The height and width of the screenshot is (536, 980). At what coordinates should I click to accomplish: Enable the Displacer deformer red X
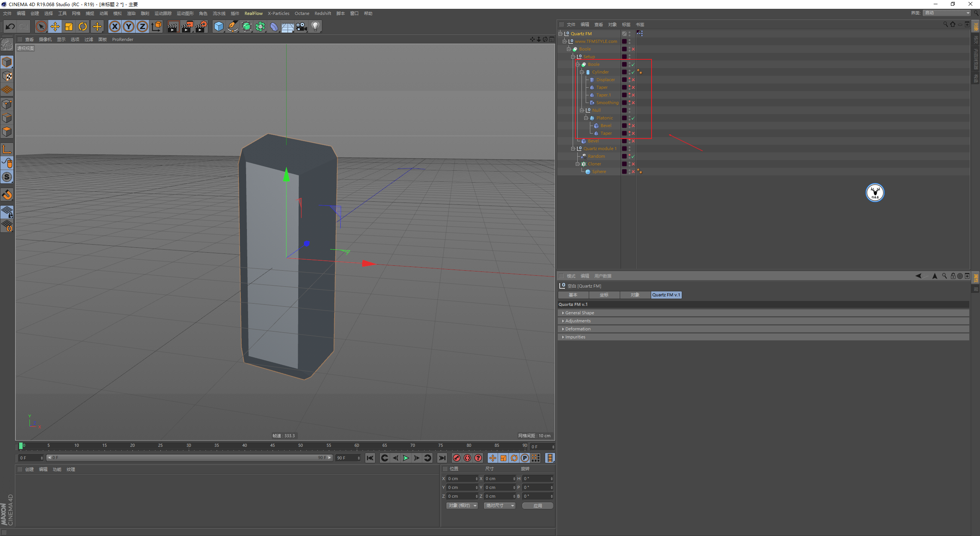pos(633,80)
